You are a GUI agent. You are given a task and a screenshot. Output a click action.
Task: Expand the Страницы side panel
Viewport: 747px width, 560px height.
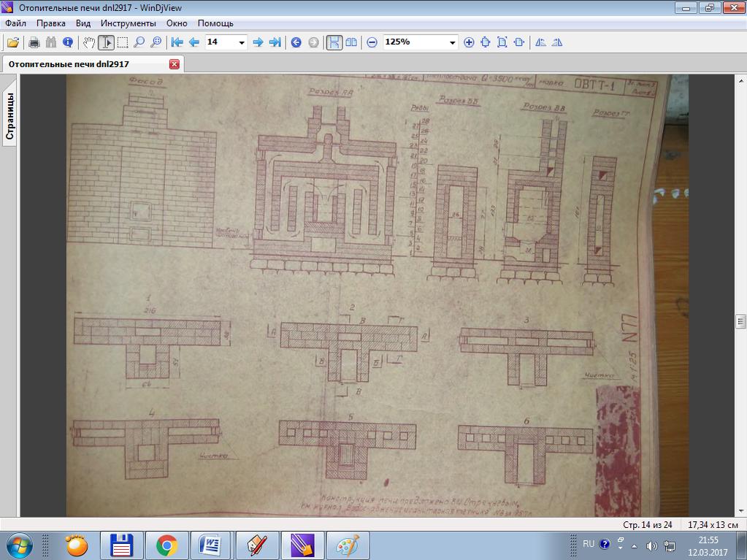click(9, 115)
